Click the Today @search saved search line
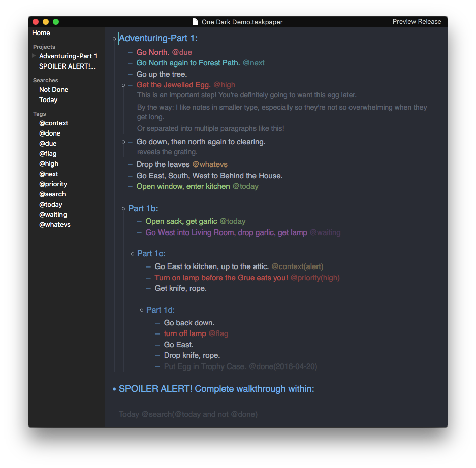The width and height of the screenshot is (476, 468). pos(188,414)
